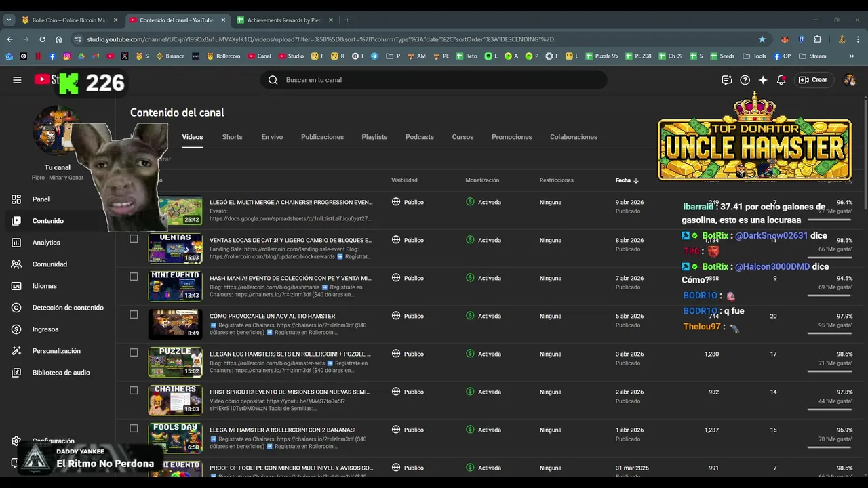Screen dimensions: 868x488
Task: Open the MetaMask fox extension
Action: click(x=785, y=39)
